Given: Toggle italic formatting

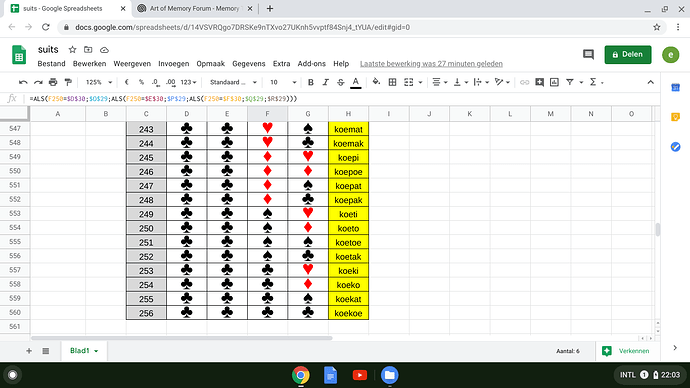Looking at the screenshot, I should (325, 82).
